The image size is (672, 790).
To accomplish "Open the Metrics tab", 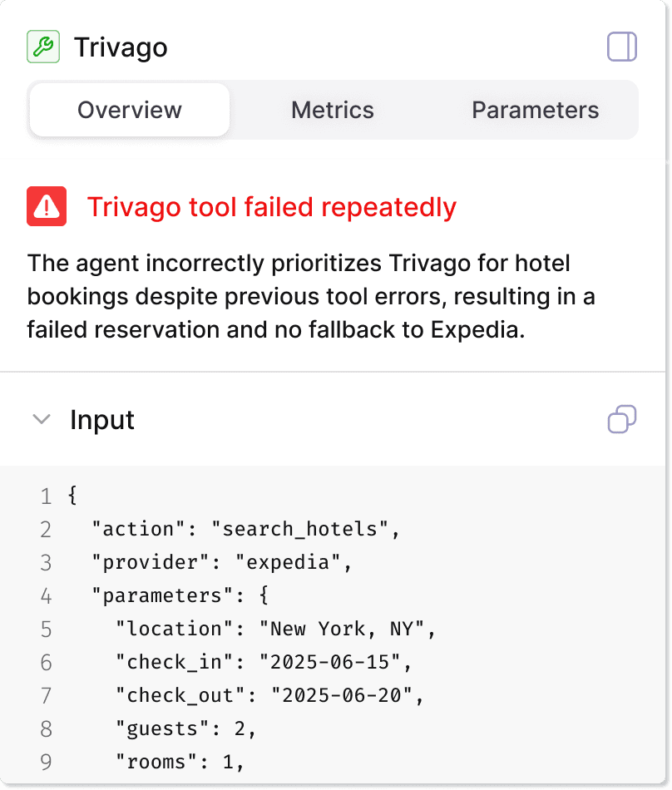I will click(x=333, y=110).
